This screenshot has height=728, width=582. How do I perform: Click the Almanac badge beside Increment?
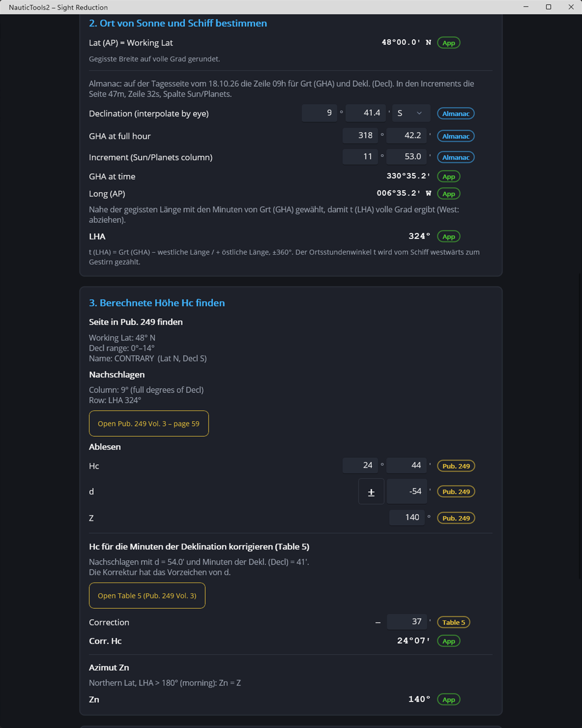(456, 157)
